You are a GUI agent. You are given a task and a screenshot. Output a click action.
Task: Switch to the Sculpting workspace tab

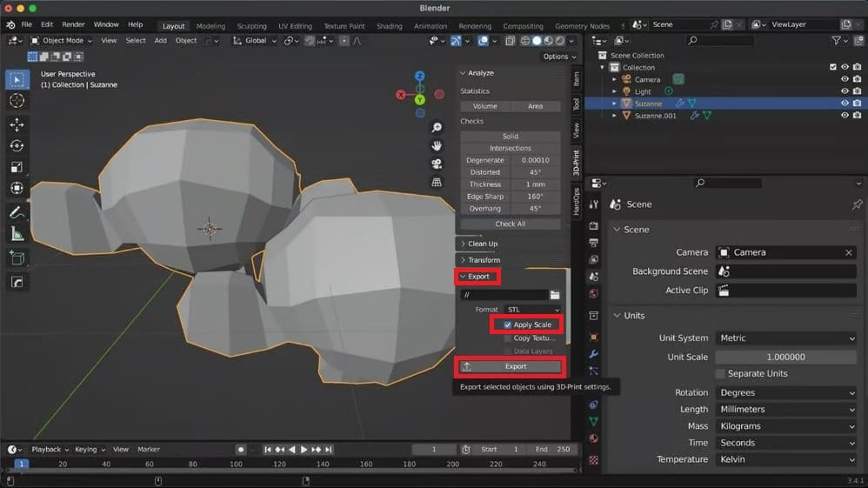(252, 26)
